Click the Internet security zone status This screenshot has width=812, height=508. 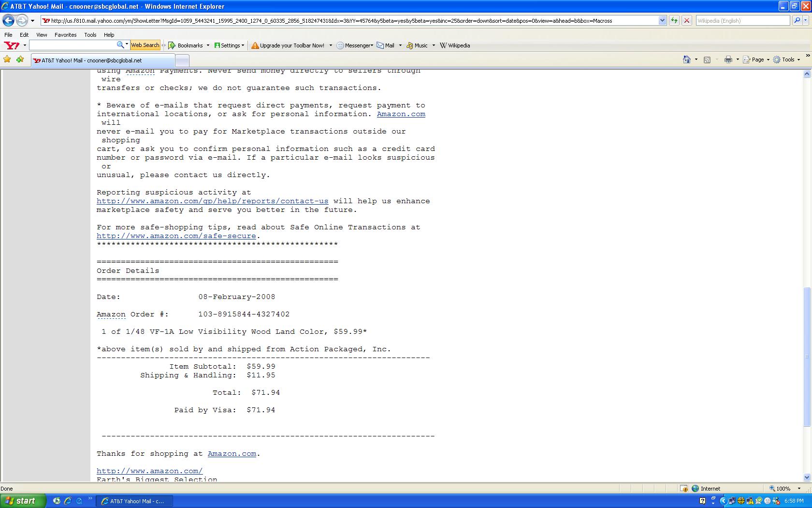706,489
